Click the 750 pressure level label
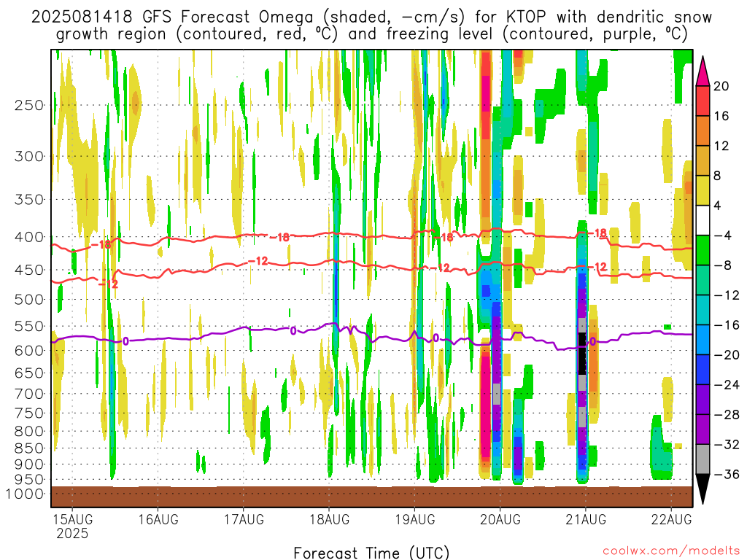The width and height of the screenshot is (747, 560). tap(29, 413)
